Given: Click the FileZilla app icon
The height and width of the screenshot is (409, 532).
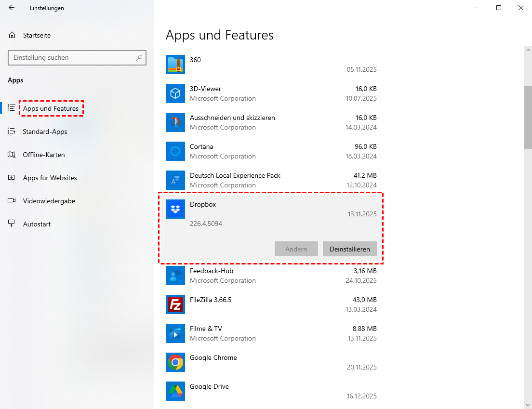Looking at the screenshot, I should pos(175,304).
